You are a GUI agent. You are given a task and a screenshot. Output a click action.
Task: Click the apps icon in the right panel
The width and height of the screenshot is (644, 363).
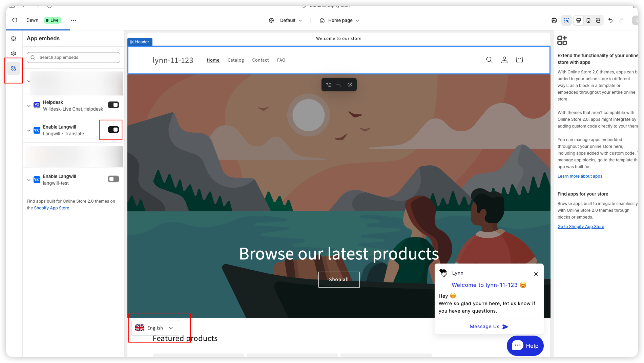click(x=562, y=41)
